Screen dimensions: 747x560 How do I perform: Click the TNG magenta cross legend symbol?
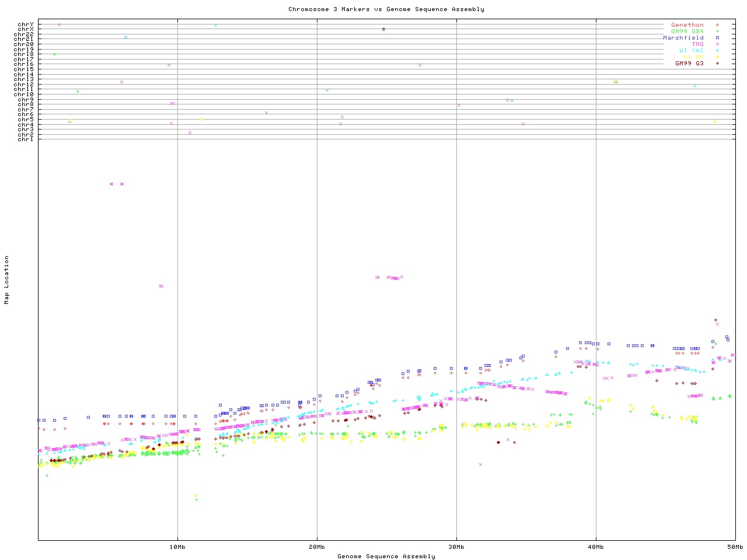click(717, 44)
